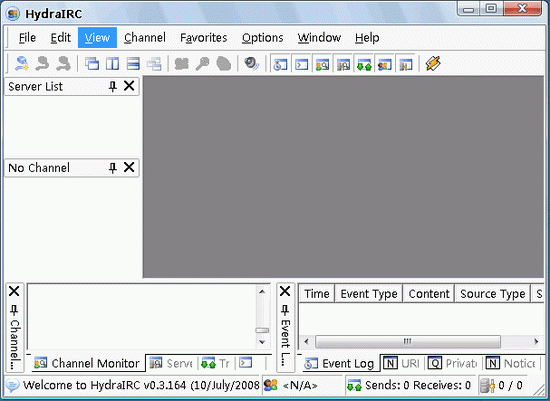Click the speech bubble status bar icon
Viewport: 550px width, 401px height.
point(13,385)
